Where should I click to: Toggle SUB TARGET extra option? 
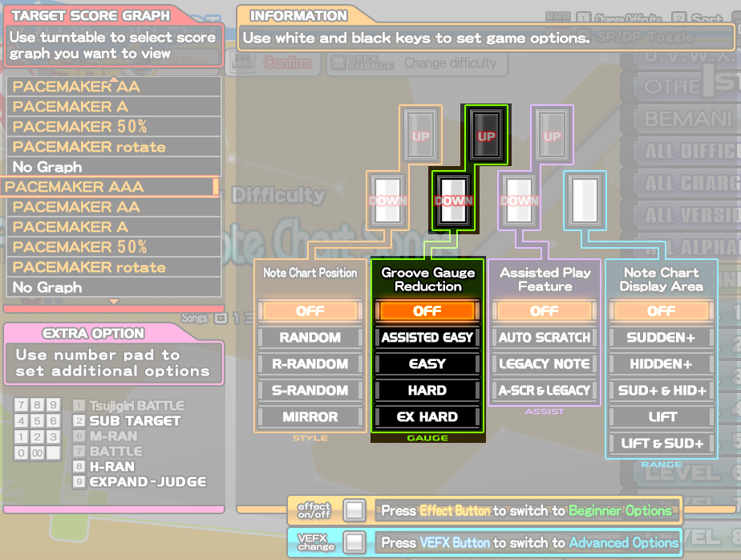127,421
